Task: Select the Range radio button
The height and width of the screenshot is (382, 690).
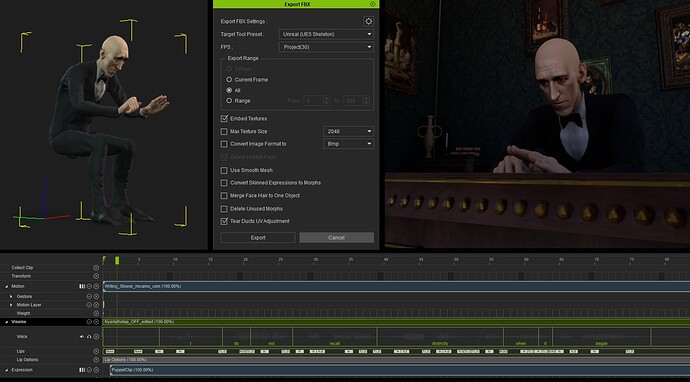Action: pos(229,101)
